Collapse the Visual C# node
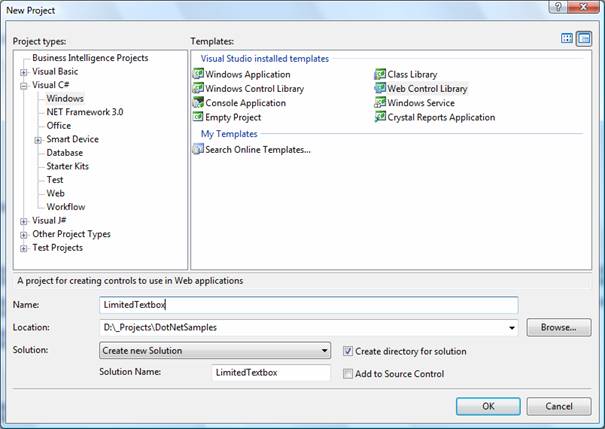Image resolution: width=605 pixels, height=429 pixels. [24, 86]
